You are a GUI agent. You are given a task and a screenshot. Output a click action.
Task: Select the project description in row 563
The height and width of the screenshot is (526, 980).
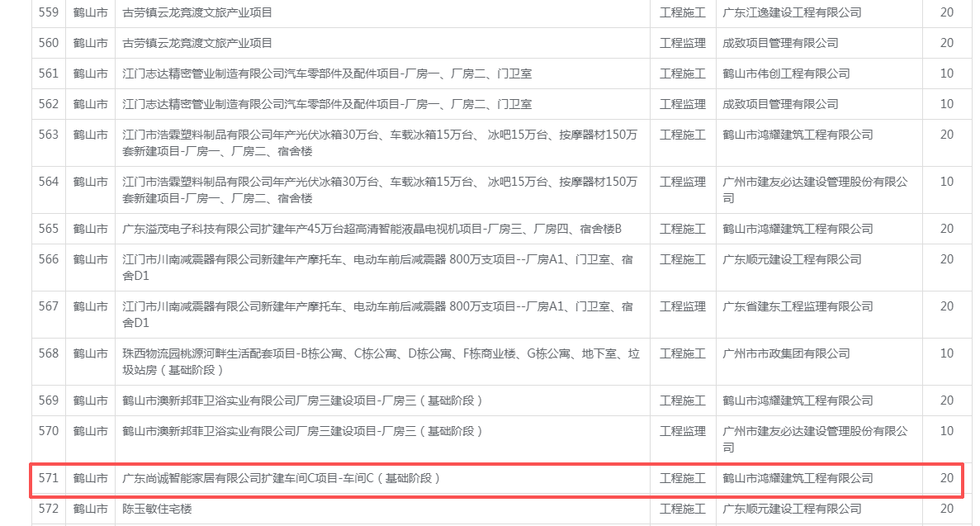click(380, 143)
